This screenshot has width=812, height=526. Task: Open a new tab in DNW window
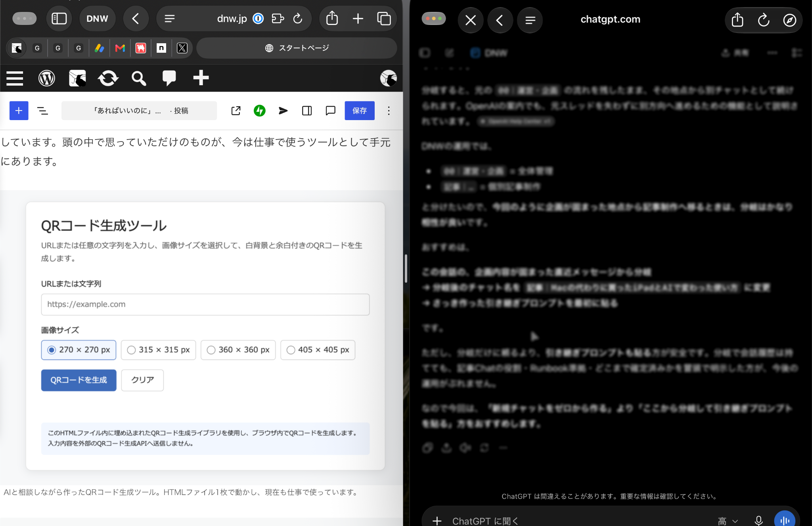(358, 19)
